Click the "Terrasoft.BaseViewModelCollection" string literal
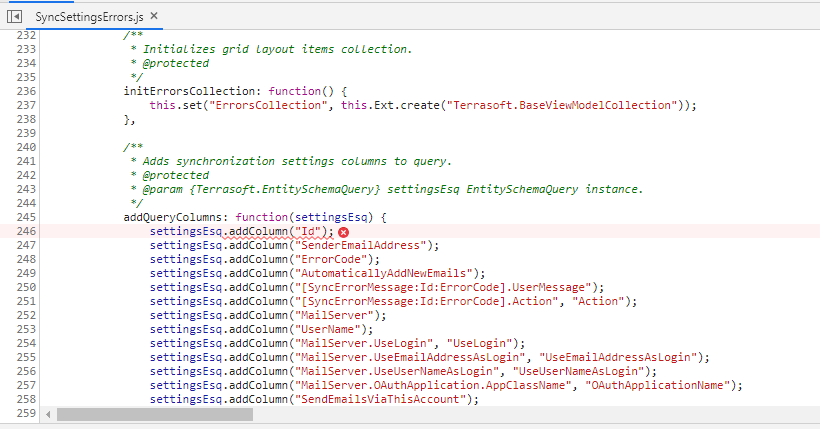820x429 pixels. (562, 105)
